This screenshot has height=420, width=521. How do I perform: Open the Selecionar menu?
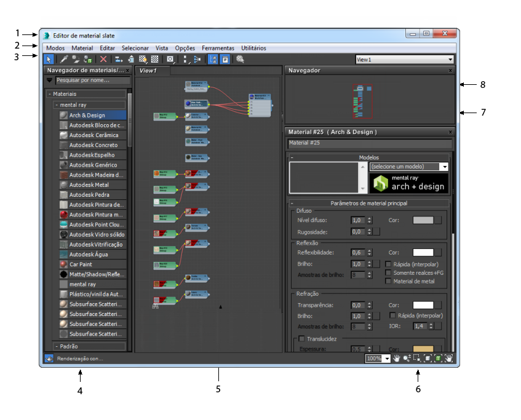pos(135,48)
